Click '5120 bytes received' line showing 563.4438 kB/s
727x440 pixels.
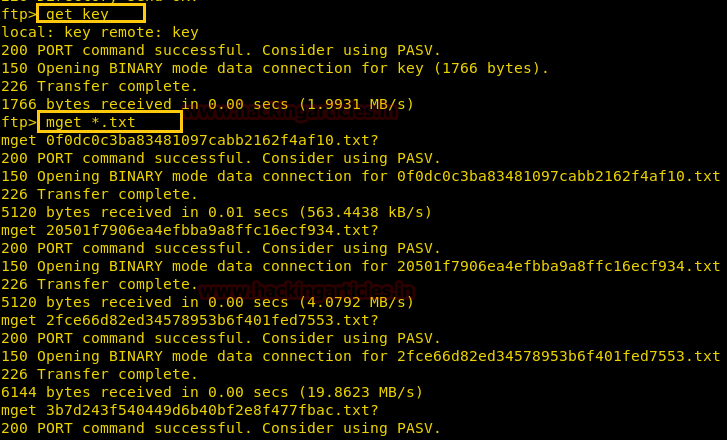217,212
